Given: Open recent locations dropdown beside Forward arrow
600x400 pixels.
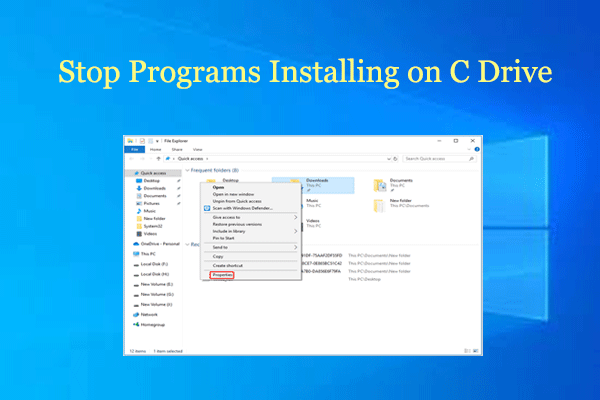Looking at the screenshot, I should coord(150,158).
